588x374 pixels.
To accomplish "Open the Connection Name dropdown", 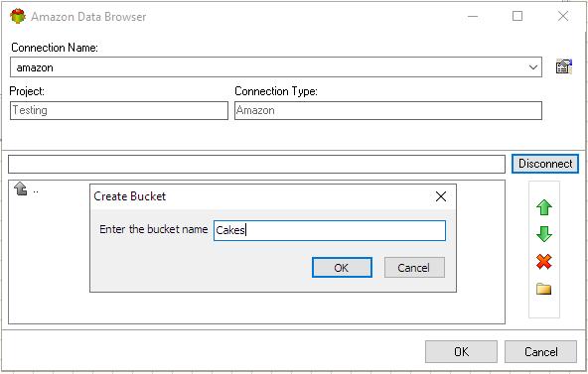I will click(532, 67).
